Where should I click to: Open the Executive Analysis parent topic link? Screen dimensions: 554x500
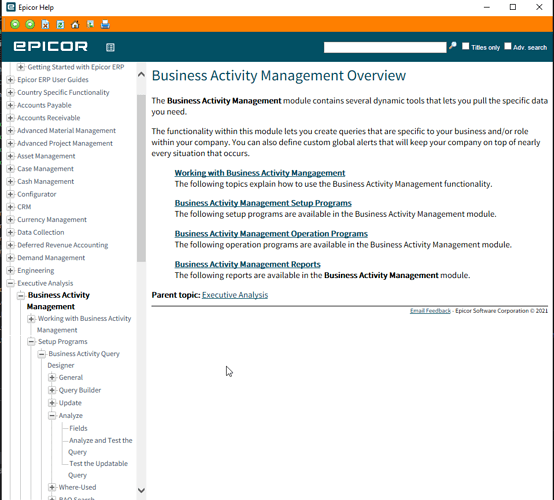(x=235, y=295)
